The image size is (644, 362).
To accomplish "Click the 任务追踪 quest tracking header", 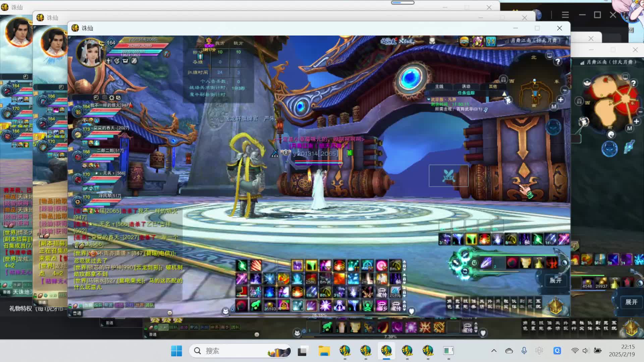I will click(466, 93).
